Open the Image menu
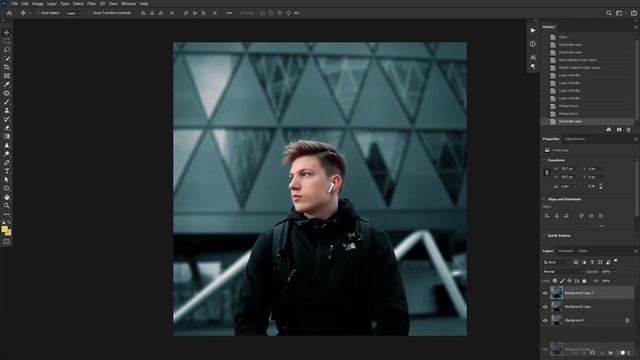The image size is (640, 360). tap(38, 4)
